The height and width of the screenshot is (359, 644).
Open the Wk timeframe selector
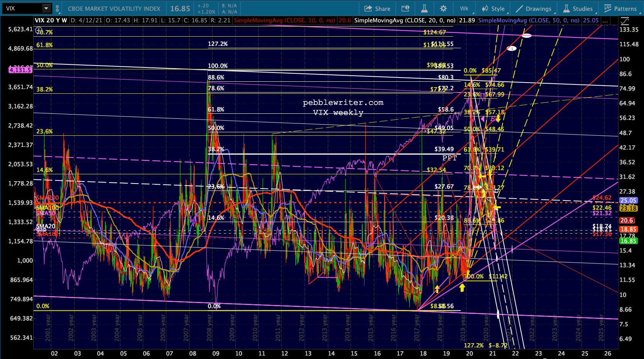point(464,8)
